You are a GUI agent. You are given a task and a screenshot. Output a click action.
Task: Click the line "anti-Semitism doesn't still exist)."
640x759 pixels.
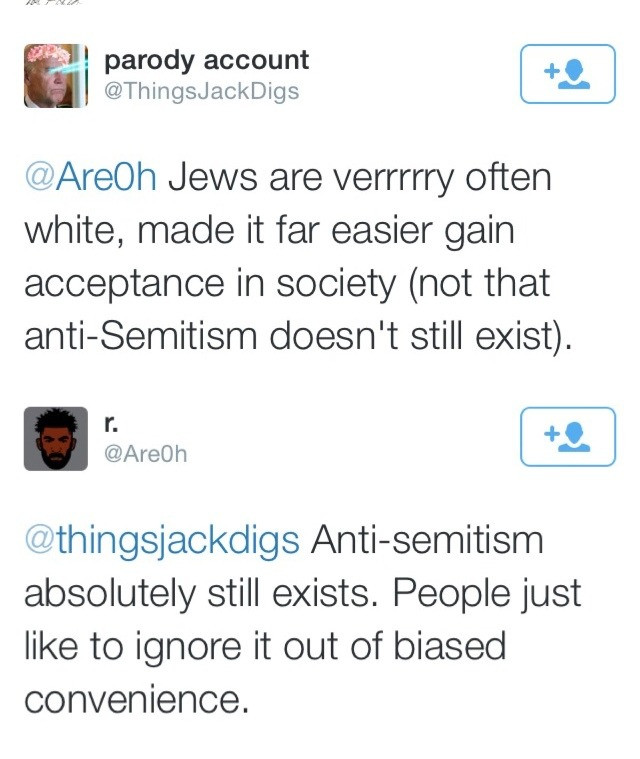click(297, 336)
